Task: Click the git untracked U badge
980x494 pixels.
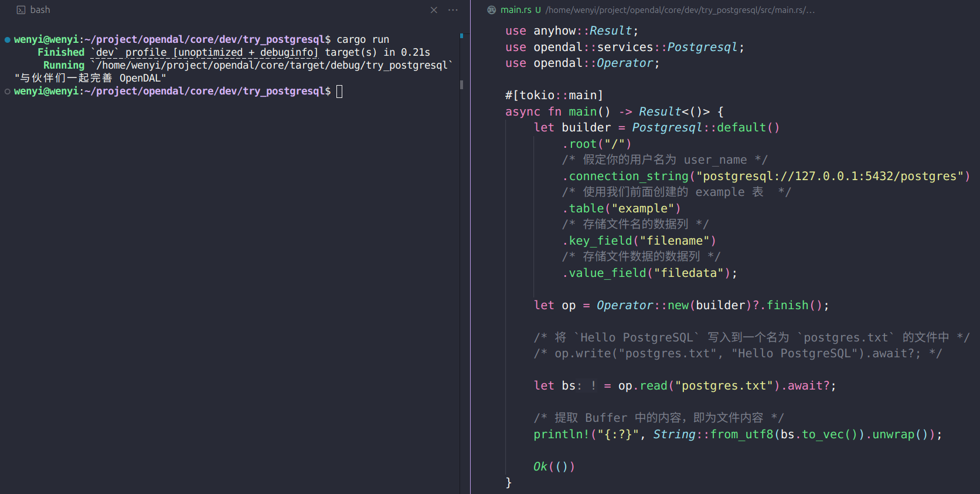Action: 537,10
